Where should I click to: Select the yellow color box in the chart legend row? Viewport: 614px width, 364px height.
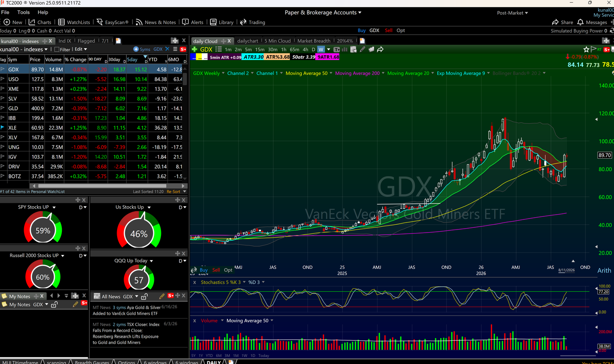coord(200,57)
